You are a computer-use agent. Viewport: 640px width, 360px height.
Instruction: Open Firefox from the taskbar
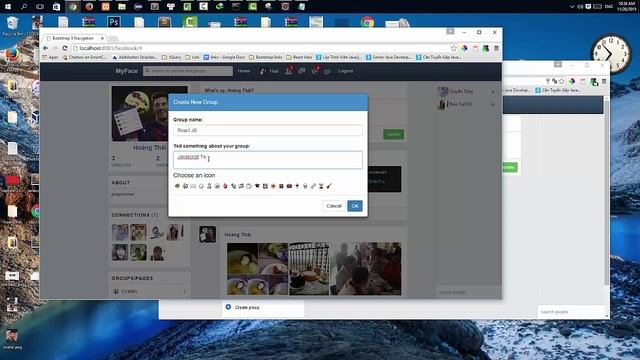click(x=89, y=7)
